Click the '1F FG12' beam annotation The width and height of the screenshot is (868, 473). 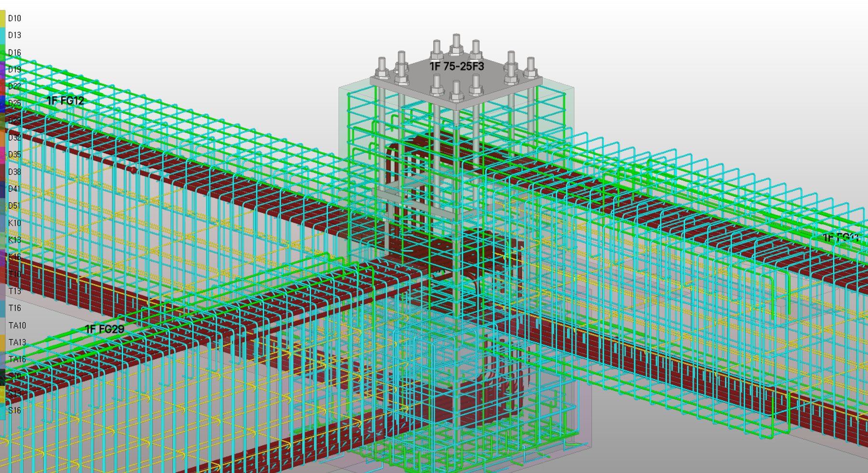(66, 101)
